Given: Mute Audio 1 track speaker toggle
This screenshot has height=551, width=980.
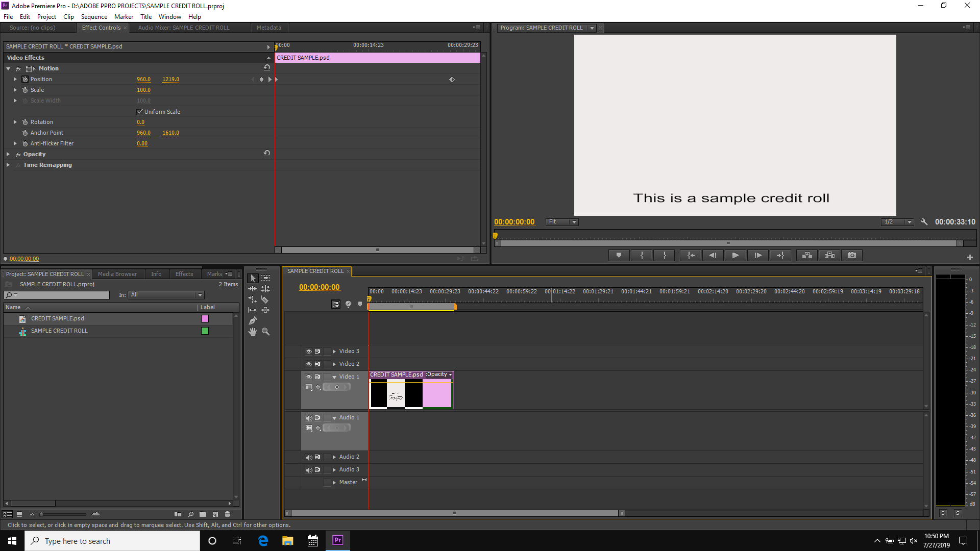Looking at the screenshot, I should pyautogui.click(x=309, y=418).
